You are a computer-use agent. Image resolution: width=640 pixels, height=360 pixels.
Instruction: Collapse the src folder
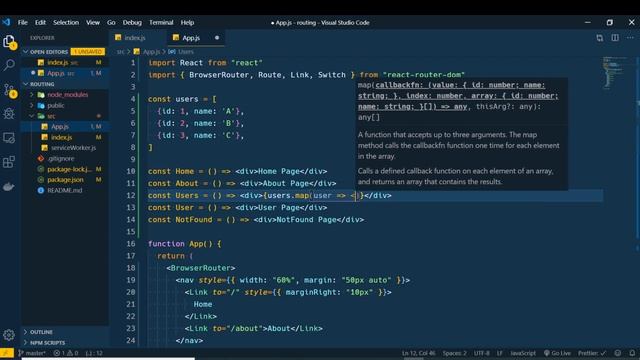pos(51,116)
